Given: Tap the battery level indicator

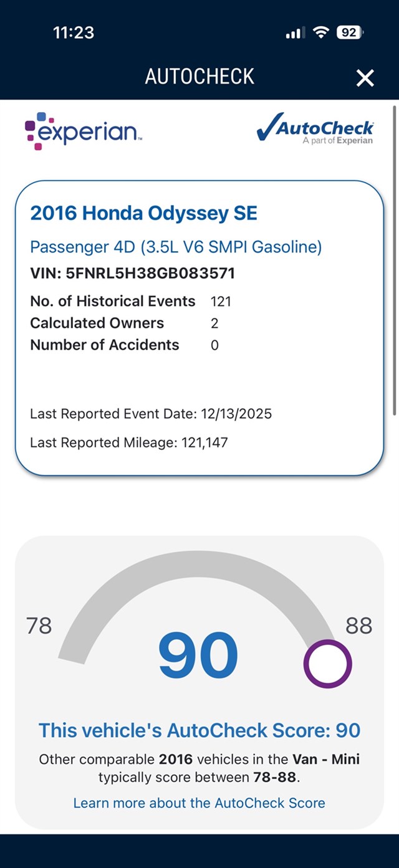Looking at the screenshot, I should (350, 32).
